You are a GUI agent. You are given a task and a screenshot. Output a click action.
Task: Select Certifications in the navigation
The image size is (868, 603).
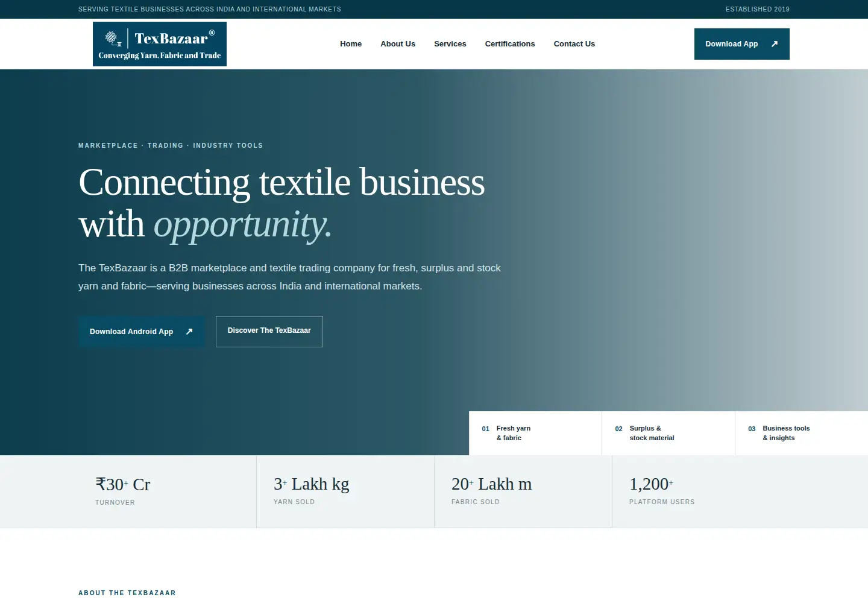510,44
